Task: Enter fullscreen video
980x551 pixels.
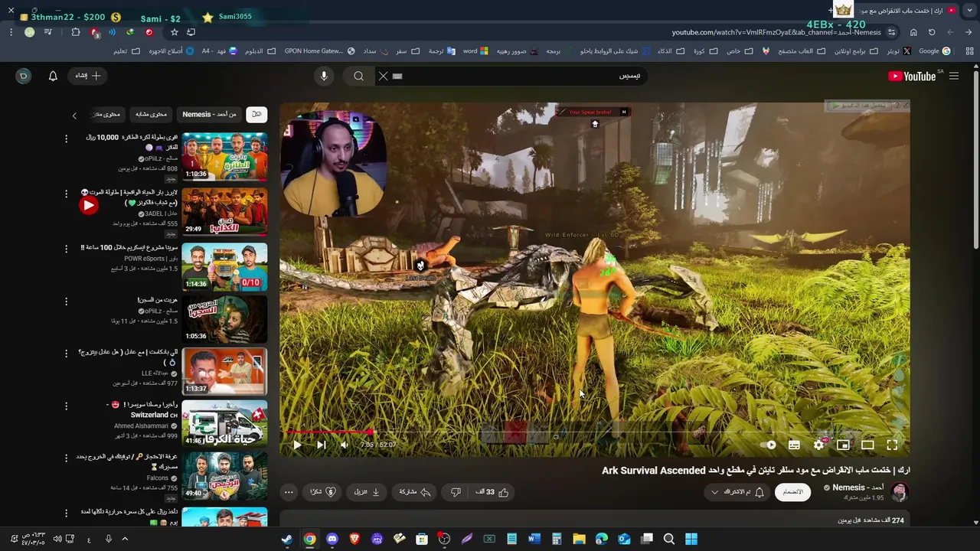Action: pyautogui.click(x=892, y=445)
